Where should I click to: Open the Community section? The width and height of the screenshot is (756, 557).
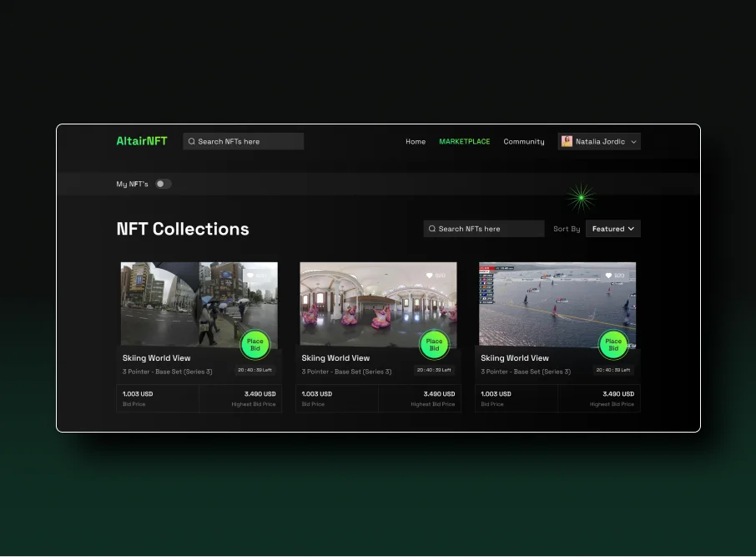[x=523, y=141]
